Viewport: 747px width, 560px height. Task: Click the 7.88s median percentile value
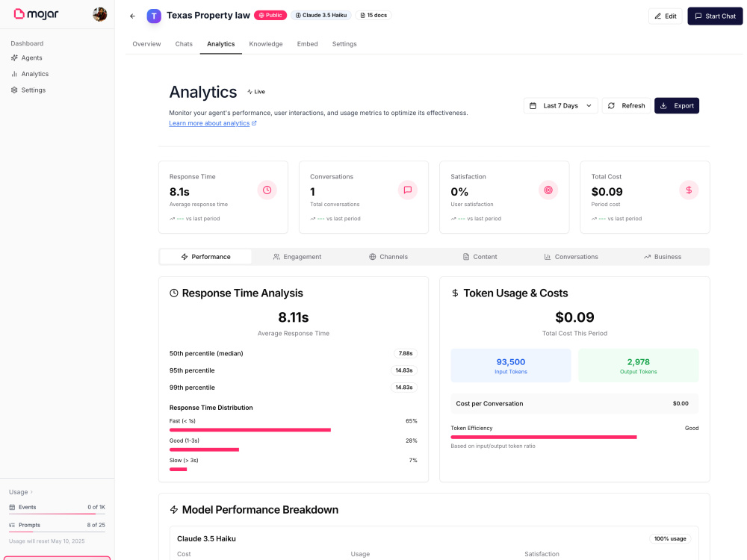(x=406, y=353)
